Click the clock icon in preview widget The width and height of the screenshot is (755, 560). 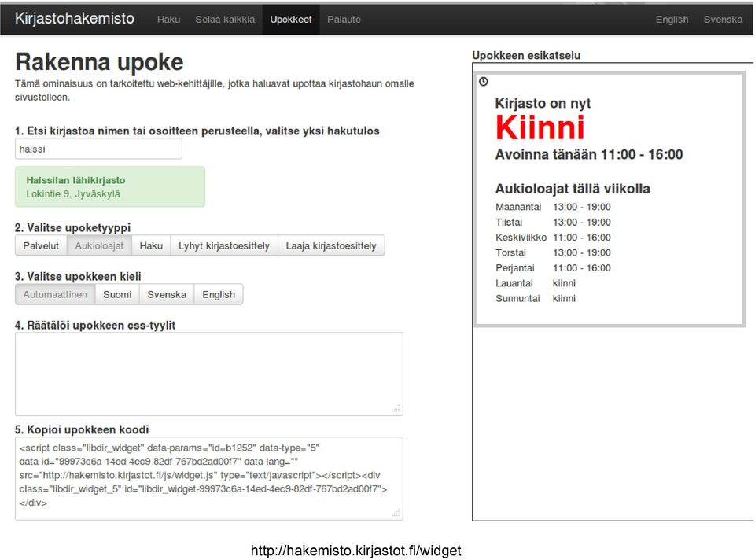click(484, 82)
